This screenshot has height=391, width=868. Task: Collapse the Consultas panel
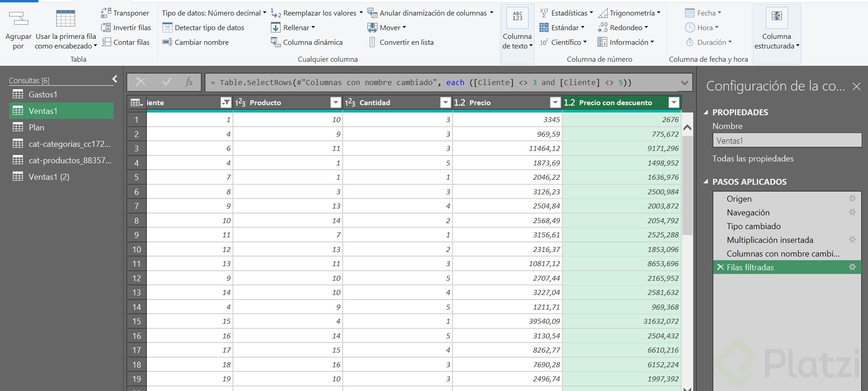tap(114, 79)
